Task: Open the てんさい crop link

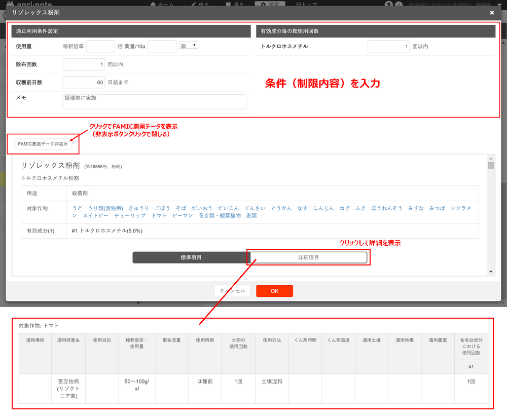Action: (x=255, y=208)
